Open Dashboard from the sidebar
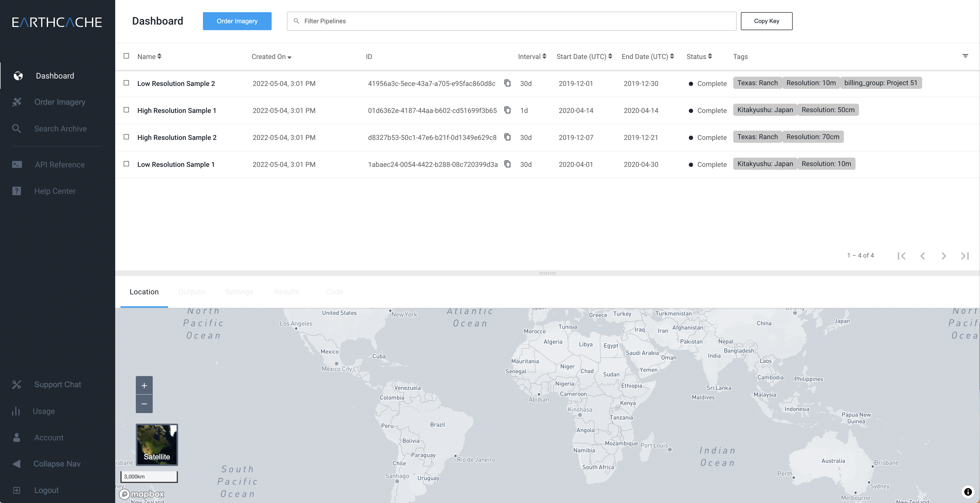Image resolution: width=980 pixels, height=503 pixels. coord(55,76)
